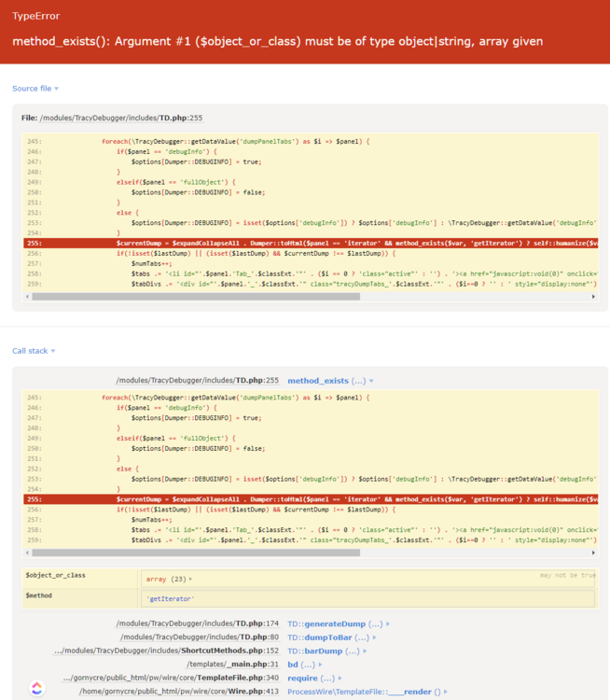Collapse the Call stack section
The image size is (610, 700).
pos(35,351)
